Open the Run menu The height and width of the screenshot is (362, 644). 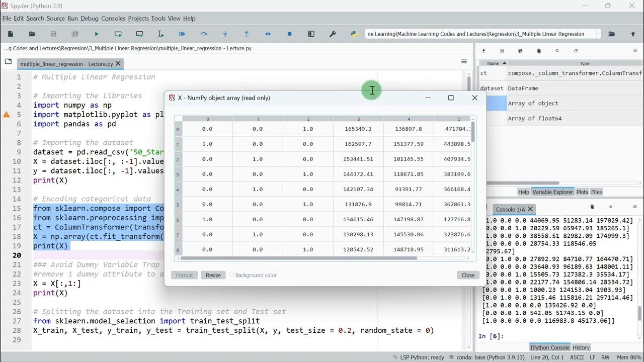[x=72, y=18]
